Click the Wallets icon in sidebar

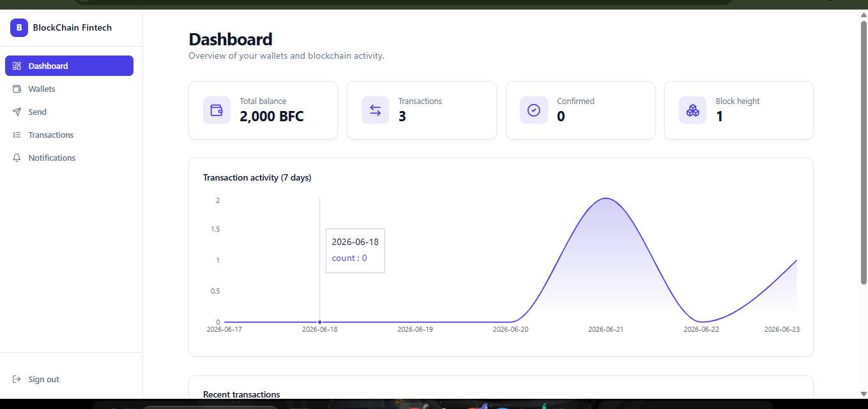[x=17, y=89]
